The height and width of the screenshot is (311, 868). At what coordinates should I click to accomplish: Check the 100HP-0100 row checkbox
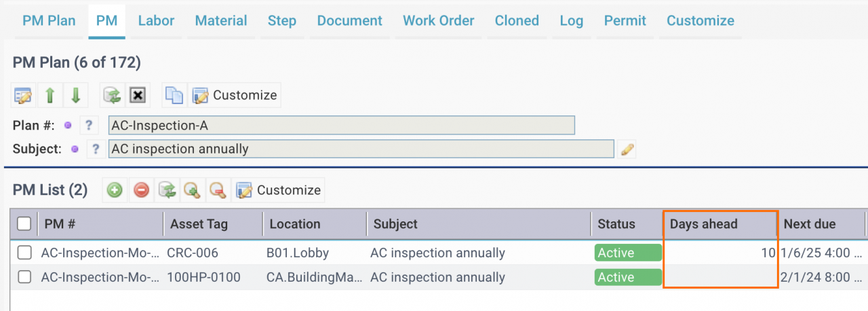(24, 277)
